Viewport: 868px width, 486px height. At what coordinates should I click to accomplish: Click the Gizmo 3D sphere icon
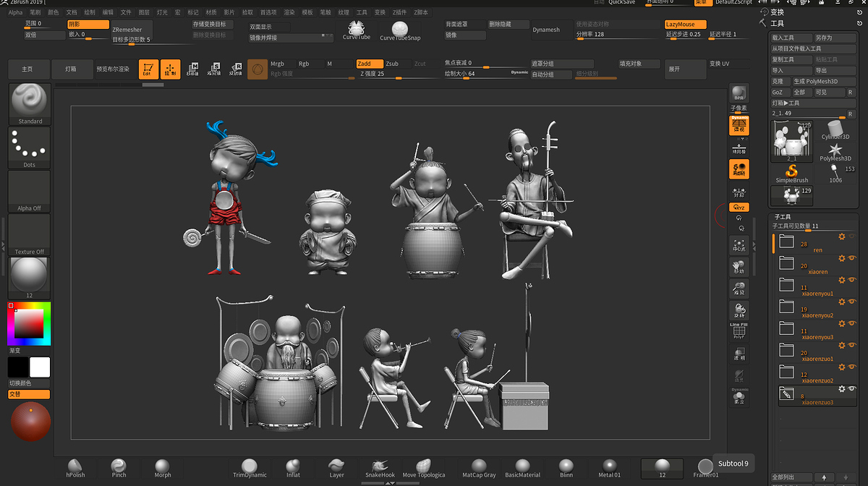[257, 69]
